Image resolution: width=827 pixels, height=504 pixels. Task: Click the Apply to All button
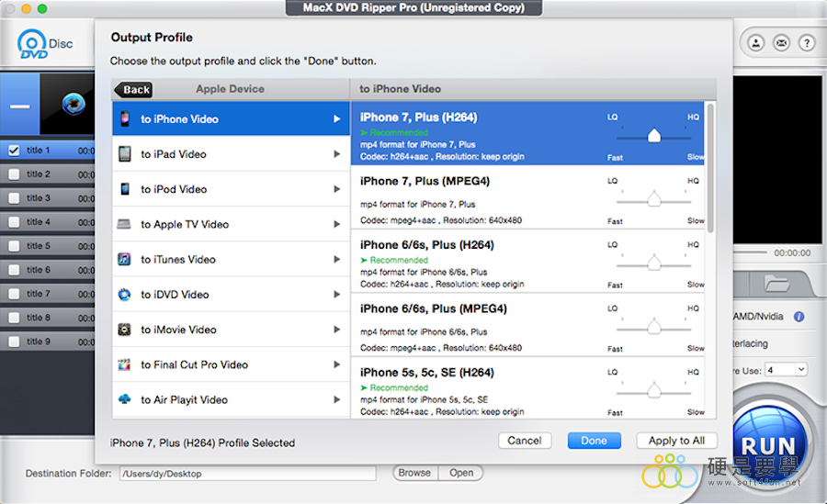[x=676, y=441]
